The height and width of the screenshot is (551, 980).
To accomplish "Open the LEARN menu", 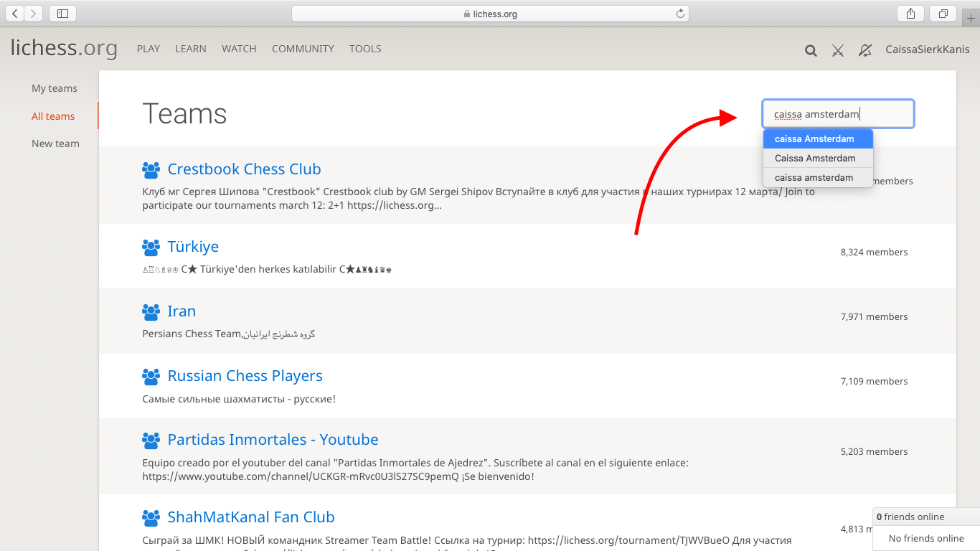I will point(191,49).
